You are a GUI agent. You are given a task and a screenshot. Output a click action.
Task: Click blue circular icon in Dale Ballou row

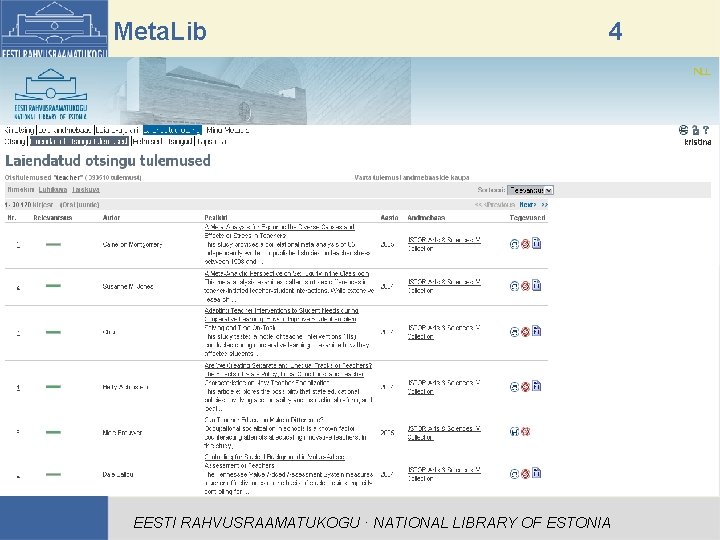(x=514, y=474)
